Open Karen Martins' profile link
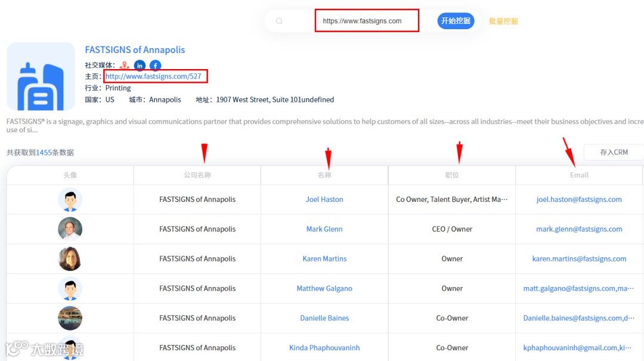644x361 pixels. [x=324, y=259]
